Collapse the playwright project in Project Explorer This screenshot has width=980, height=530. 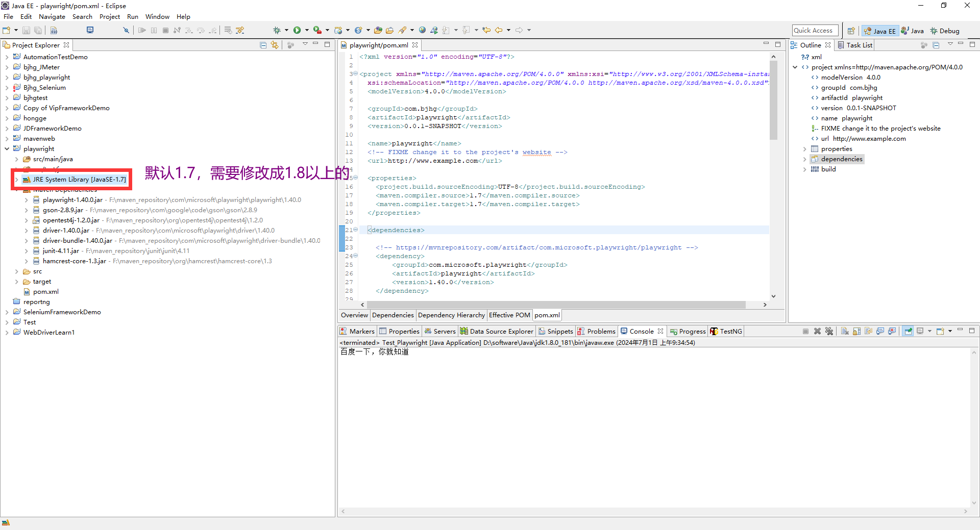click(x=7, y=148)
